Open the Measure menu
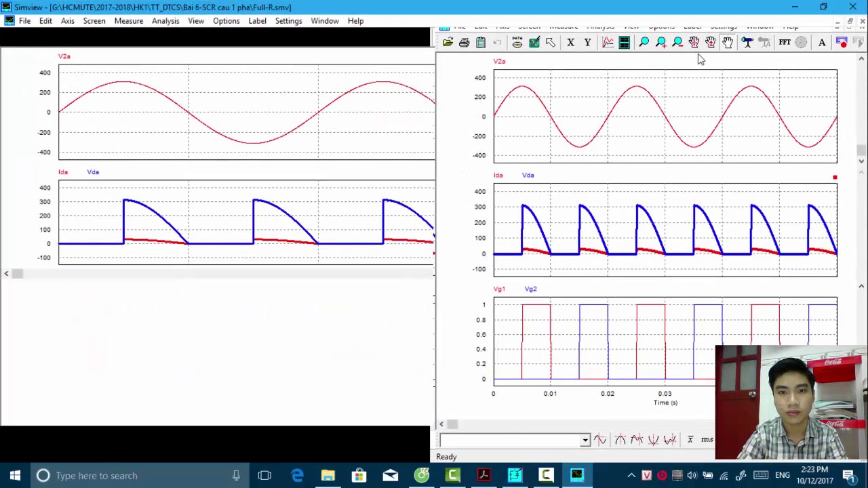The height and width of the screenshot is (488, 868). point(129,21)
